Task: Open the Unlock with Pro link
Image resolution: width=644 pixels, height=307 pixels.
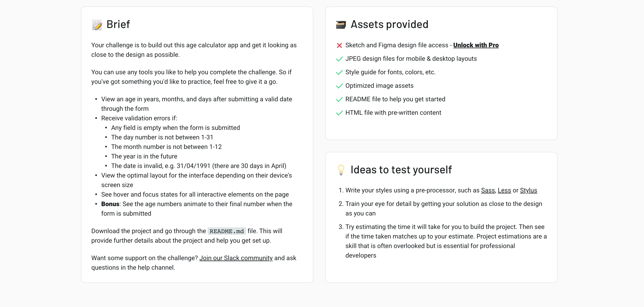Action: [476, 45]
